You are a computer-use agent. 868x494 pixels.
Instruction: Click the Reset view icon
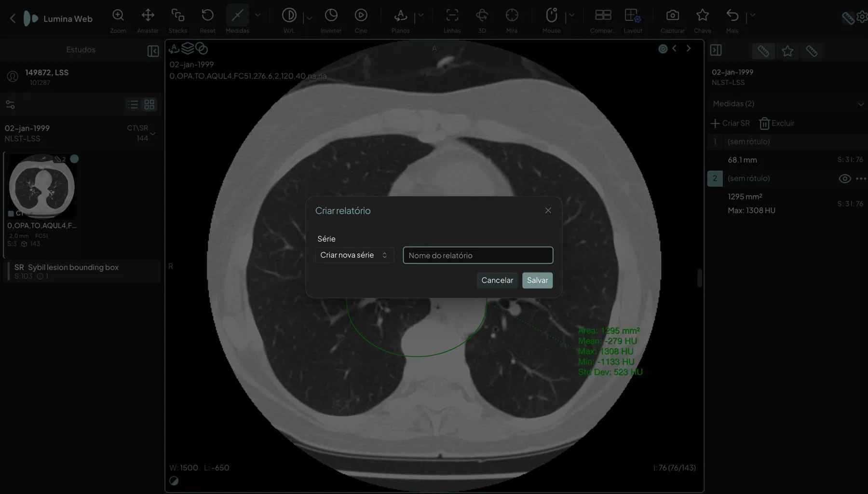pyautogui.click(x=207, y=15)
